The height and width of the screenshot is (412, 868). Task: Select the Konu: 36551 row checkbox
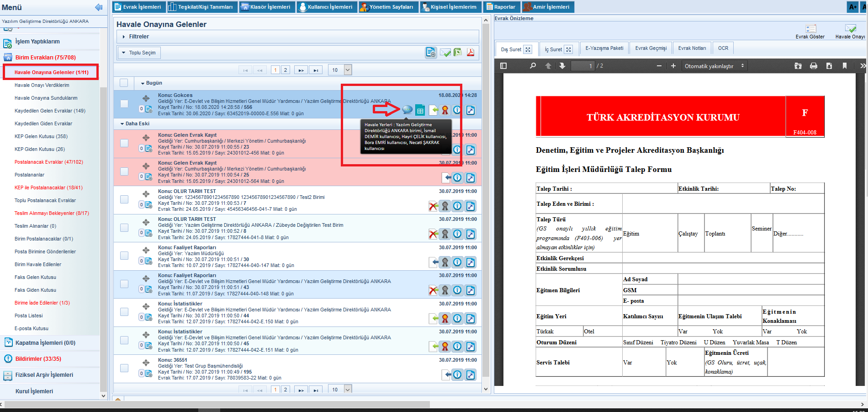pyautogui.click(x=124, y=368)
